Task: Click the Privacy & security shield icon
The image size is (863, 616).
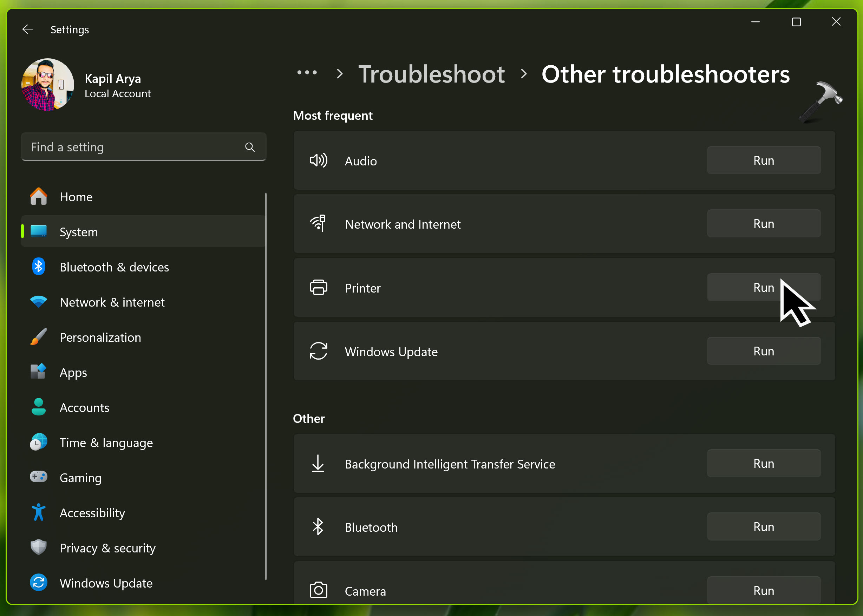Action: (x=39, y=548)
